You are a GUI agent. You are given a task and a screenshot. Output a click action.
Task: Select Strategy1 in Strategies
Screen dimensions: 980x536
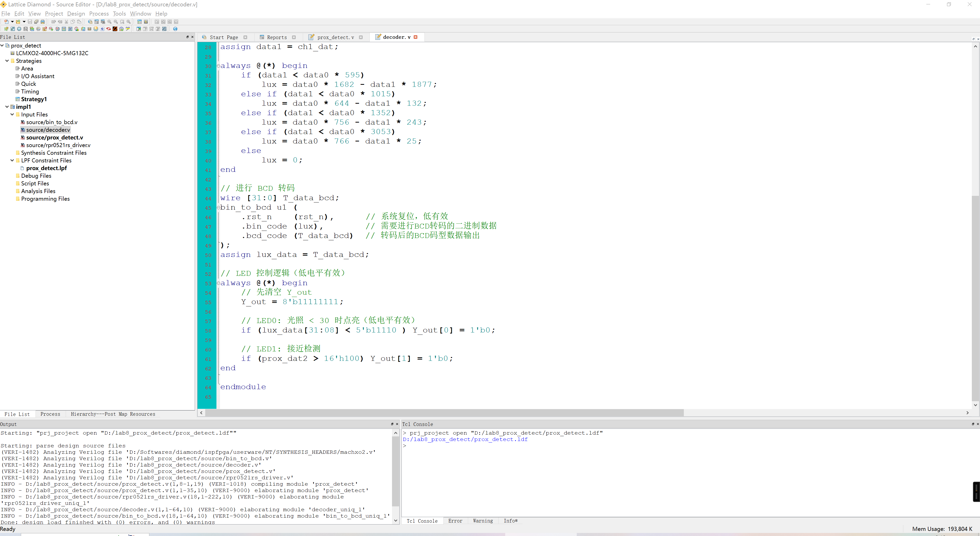click(x=34, y=99)
